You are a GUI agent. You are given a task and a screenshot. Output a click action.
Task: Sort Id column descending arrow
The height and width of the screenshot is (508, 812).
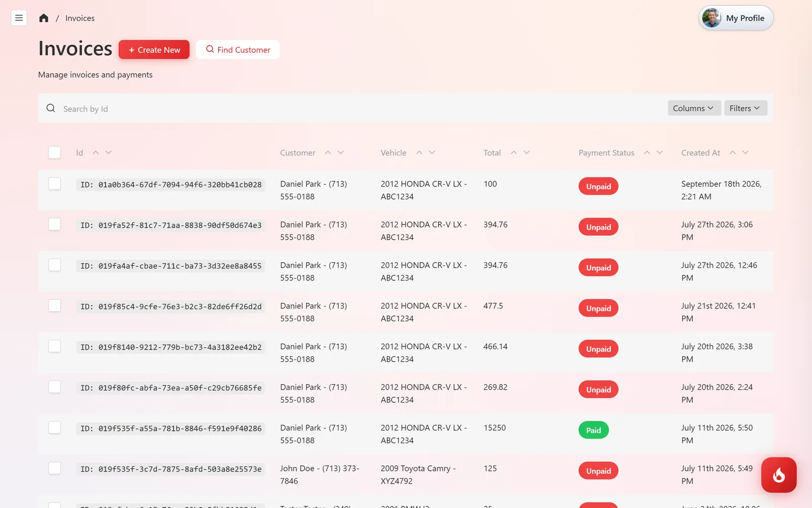[109, 152]
